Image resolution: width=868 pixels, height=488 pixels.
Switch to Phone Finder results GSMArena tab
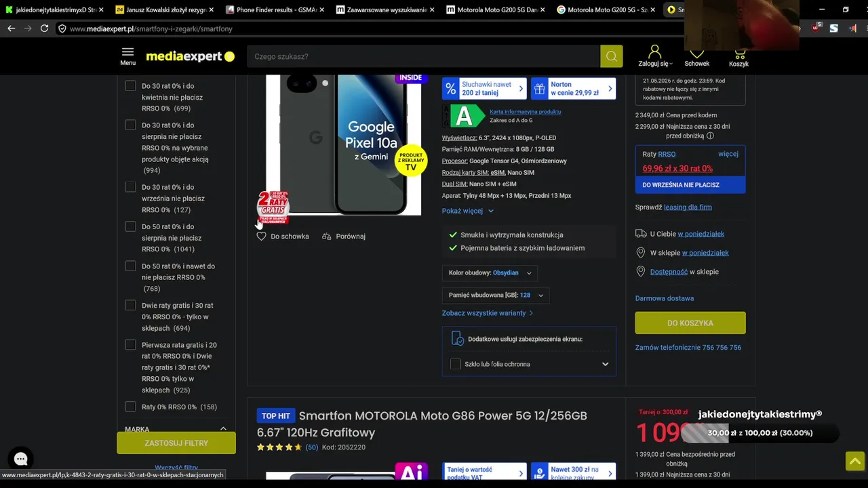[275, 10]
